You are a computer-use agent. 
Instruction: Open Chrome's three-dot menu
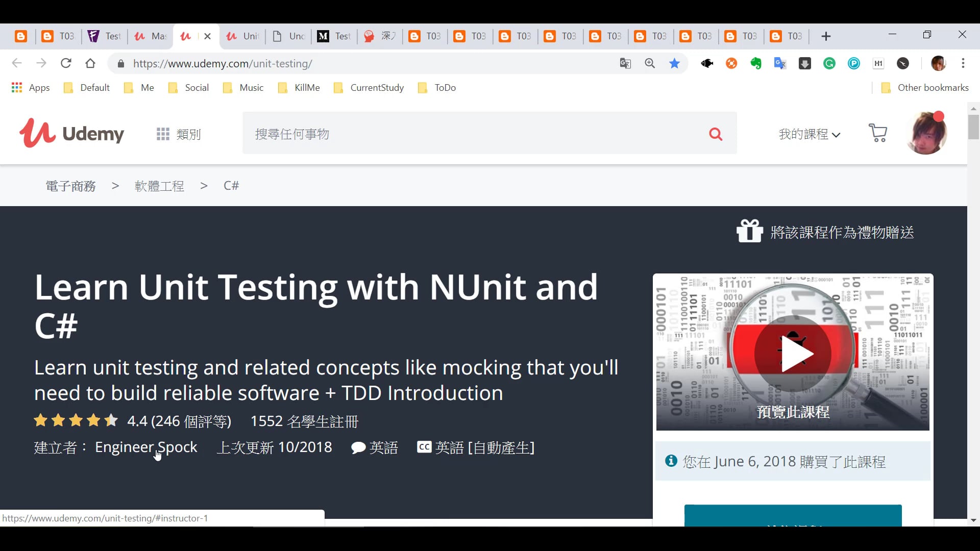point(963,63)
